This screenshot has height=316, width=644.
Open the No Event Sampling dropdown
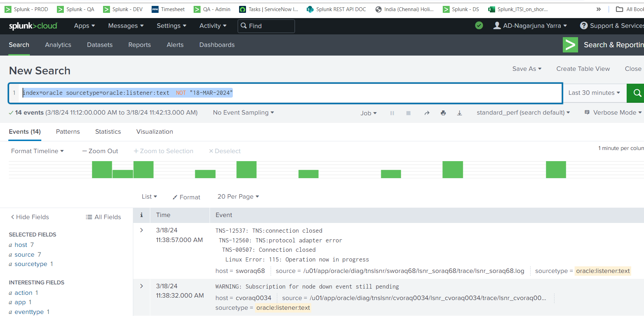click(243, 113)
